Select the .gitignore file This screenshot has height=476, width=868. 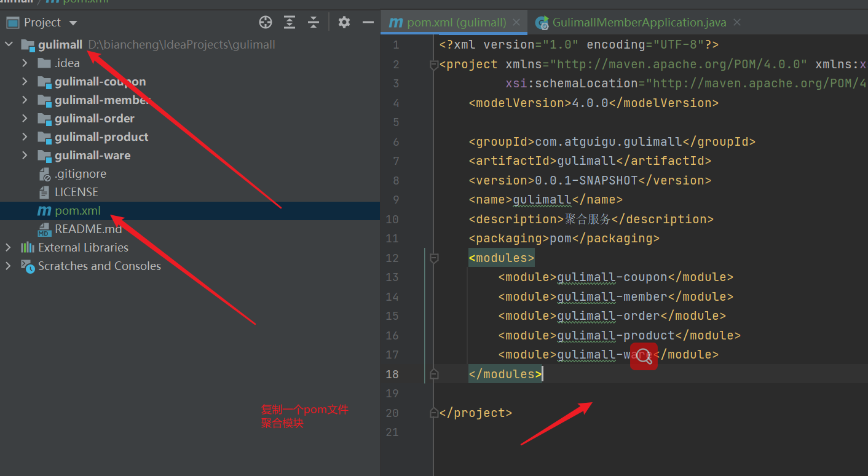[x=81, y=173]
